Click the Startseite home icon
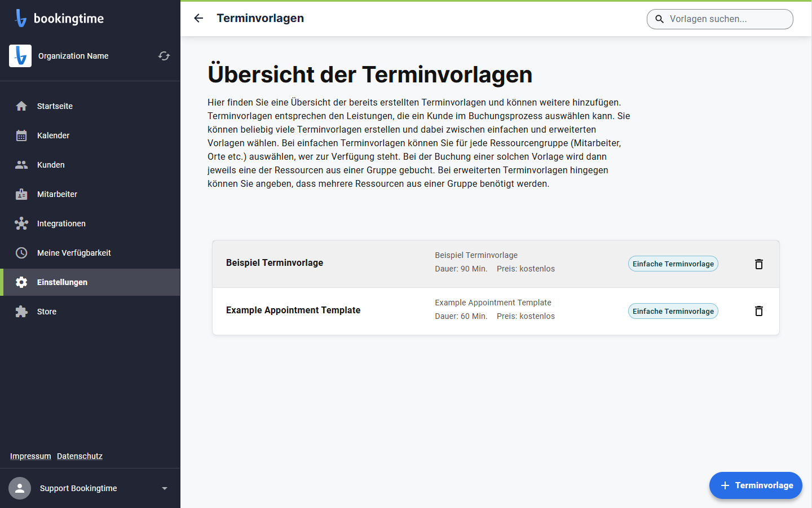Viewport: 812px width, 508px height. (x=21, y=106)
